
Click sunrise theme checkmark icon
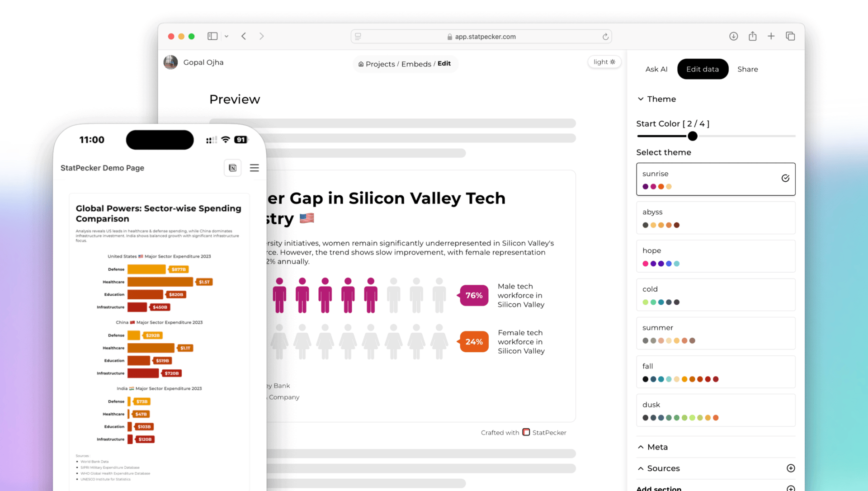(785, 178)
